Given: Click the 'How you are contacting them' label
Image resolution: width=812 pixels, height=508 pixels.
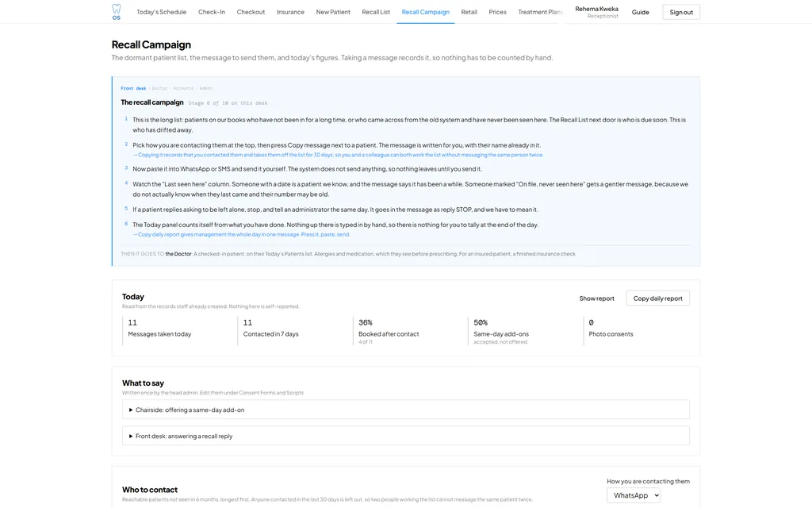Looking at the screenshot, I should tap(649, 482).
